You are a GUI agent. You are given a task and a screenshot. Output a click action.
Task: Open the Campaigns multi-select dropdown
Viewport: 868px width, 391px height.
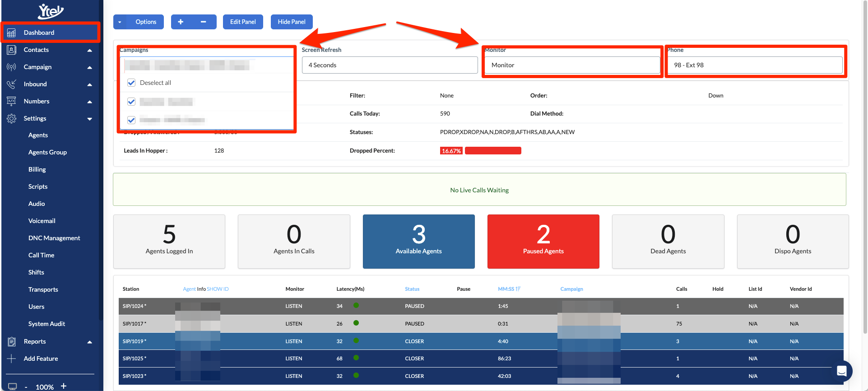[207, 65]
